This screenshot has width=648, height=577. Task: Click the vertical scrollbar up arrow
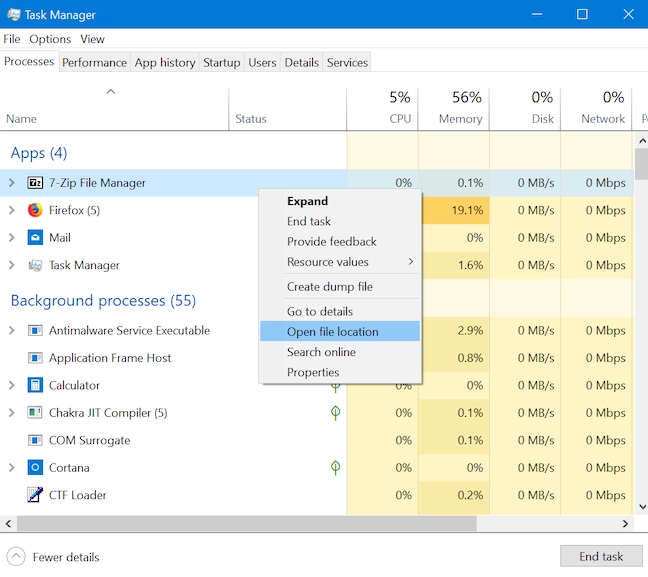(642, 141)
